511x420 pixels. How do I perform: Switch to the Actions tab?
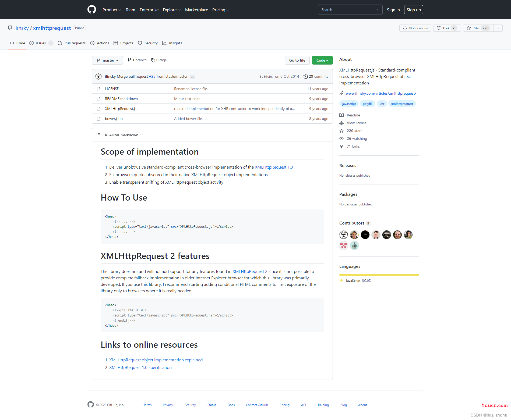[x=100, y=43]
